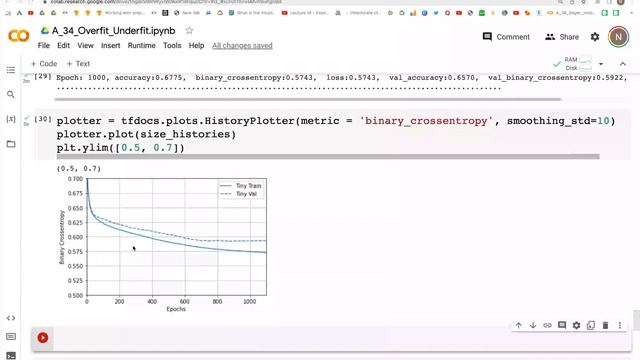Run the empty cell with play button
This screenshot has height=360, width=640.
pos(43,338)
